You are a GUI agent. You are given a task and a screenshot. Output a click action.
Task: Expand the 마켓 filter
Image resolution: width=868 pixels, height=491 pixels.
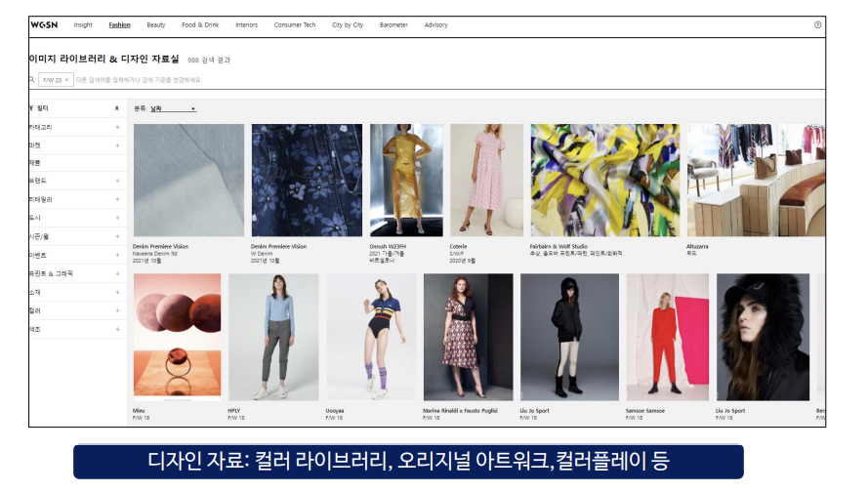(117, 145)
